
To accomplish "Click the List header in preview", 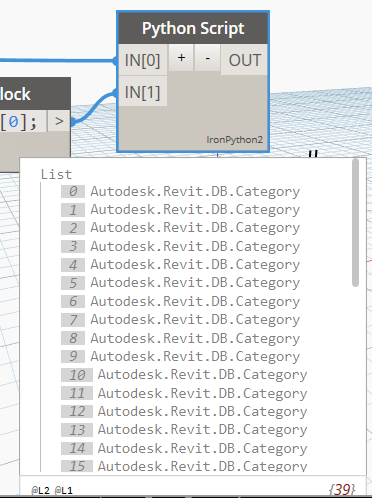I will [56, 174].
